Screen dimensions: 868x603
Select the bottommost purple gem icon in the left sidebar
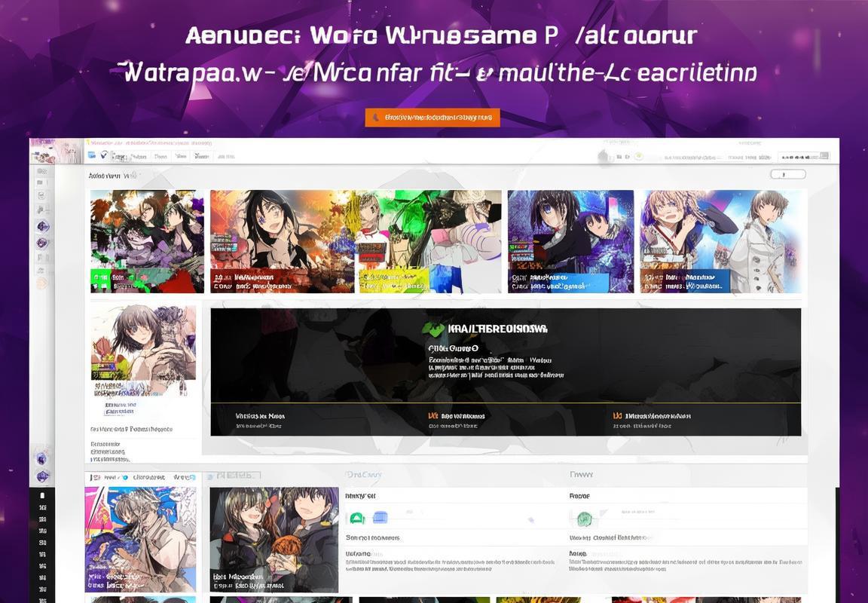[x=43, y=476]
